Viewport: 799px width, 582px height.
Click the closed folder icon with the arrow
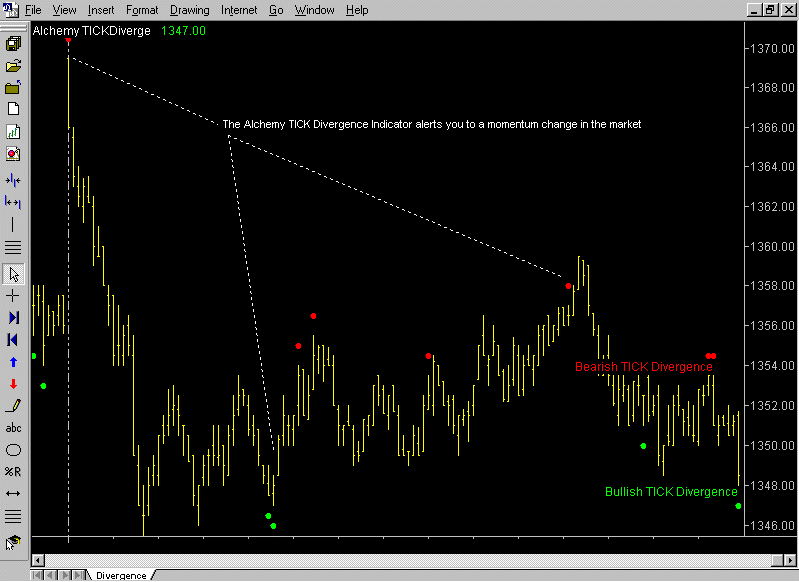click(x=13, y=88)
